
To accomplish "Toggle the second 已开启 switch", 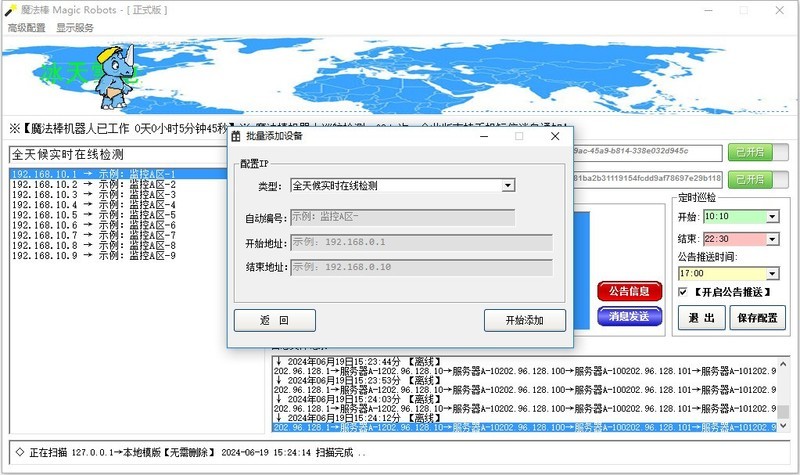I will point(758,180).
